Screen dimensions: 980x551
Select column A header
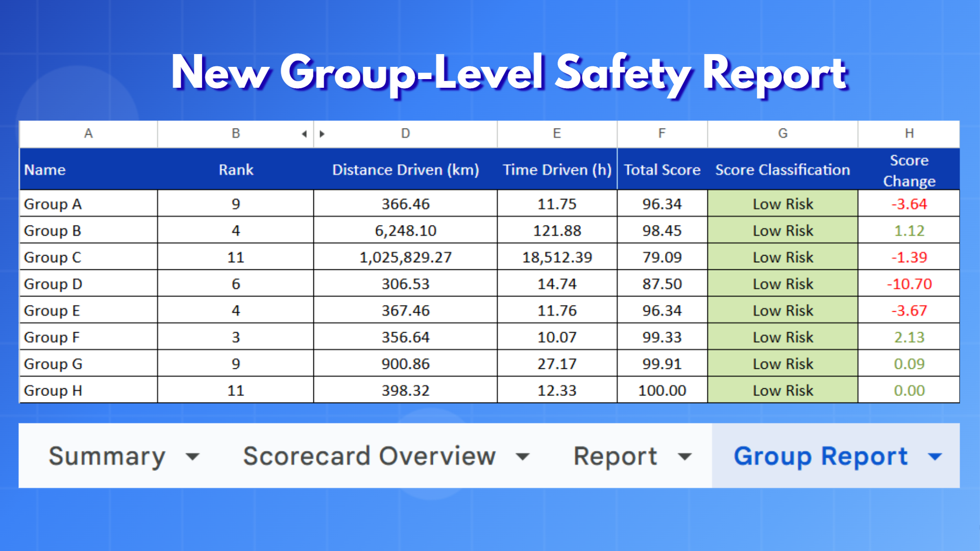88,134
